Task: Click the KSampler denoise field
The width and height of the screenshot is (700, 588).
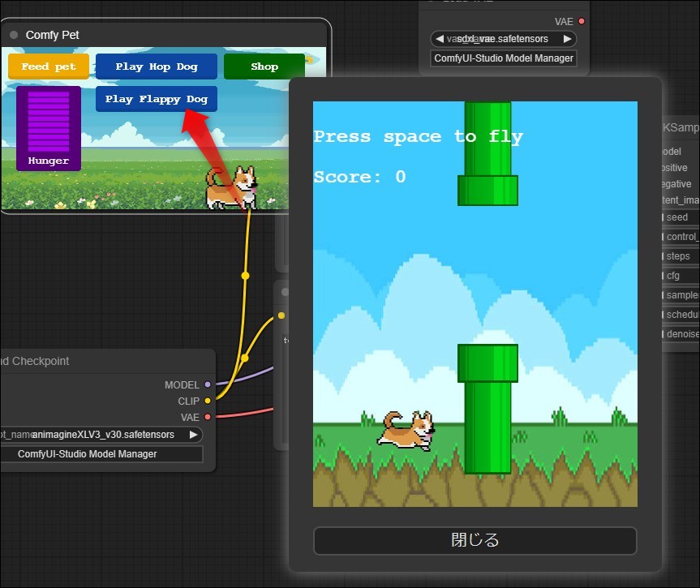Action: coord(681,334)
